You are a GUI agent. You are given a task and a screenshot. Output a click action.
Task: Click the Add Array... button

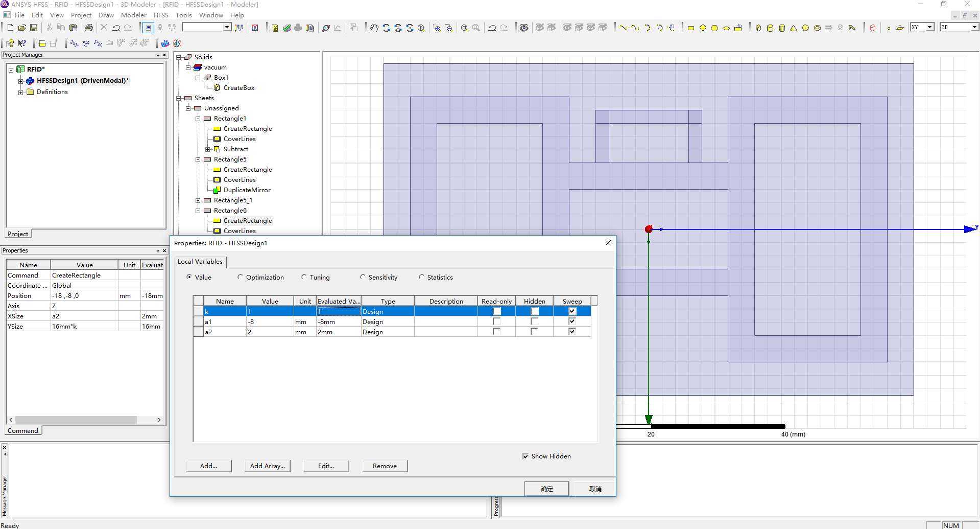268,466
